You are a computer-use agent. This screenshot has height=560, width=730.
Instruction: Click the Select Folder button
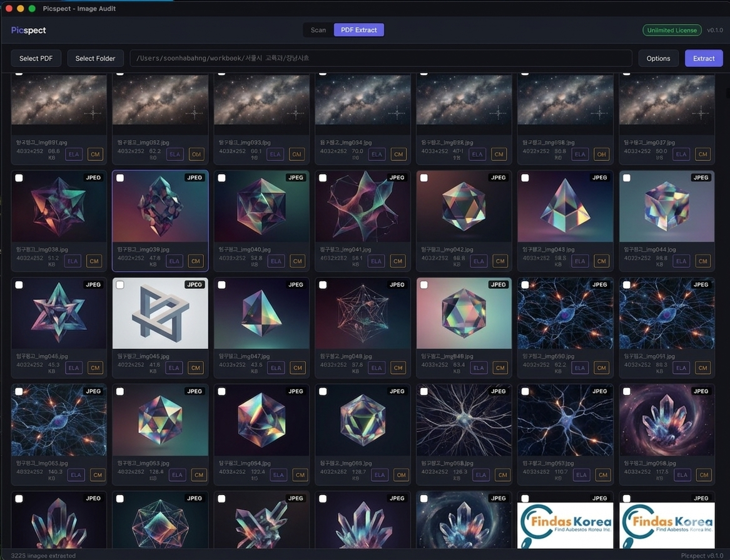point(95,58)
